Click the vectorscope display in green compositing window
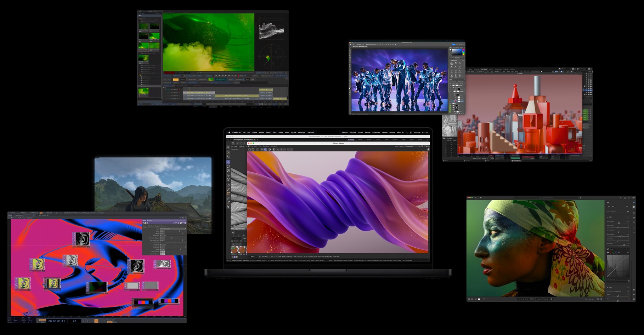Viewport: 644px width, 335px height. [x=272, y=57]
